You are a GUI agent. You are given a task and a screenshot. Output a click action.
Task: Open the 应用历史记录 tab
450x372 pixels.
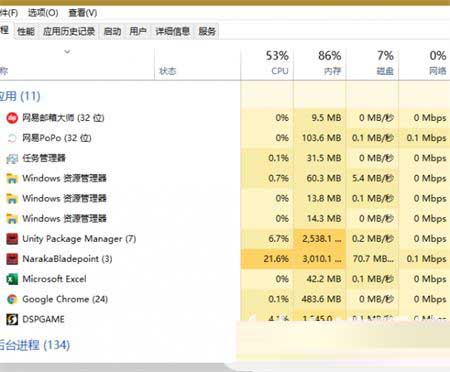tap(69, 32)
